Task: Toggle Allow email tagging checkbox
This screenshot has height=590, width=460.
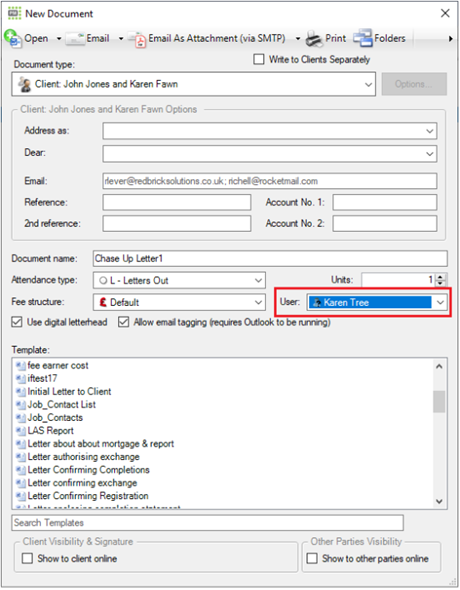Action: click(x=123, y=322)
